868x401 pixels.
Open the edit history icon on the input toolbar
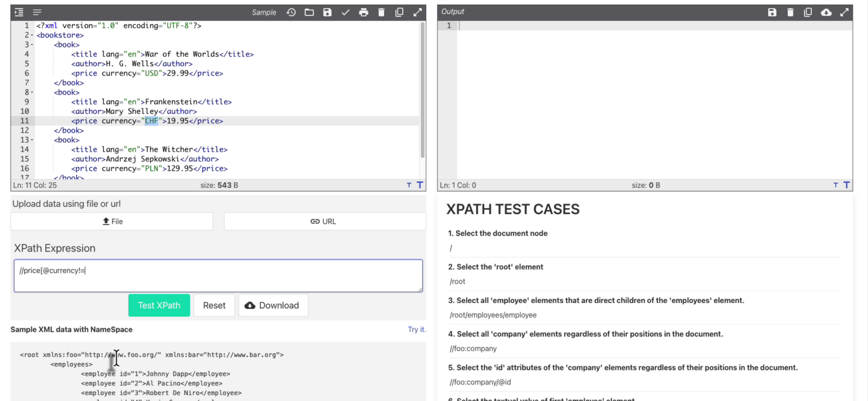pyautogui.click(x=291, y=12)
